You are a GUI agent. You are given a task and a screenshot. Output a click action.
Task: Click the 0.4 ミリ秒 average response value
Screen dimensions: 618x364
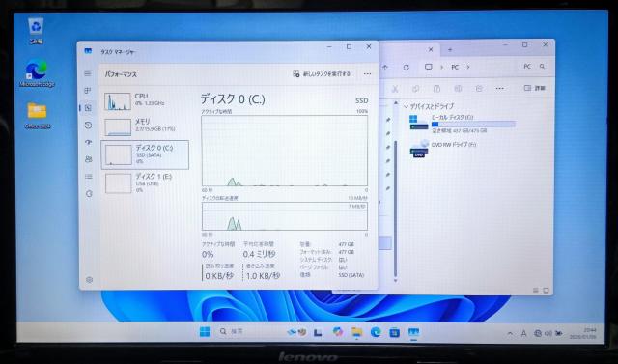click(x=259, y=254)
